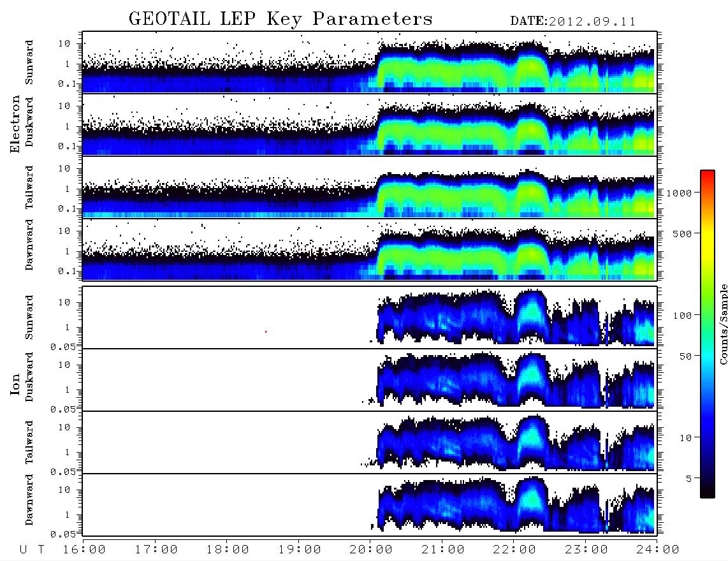Click the '100' colorbar tick label

[682, 316]
